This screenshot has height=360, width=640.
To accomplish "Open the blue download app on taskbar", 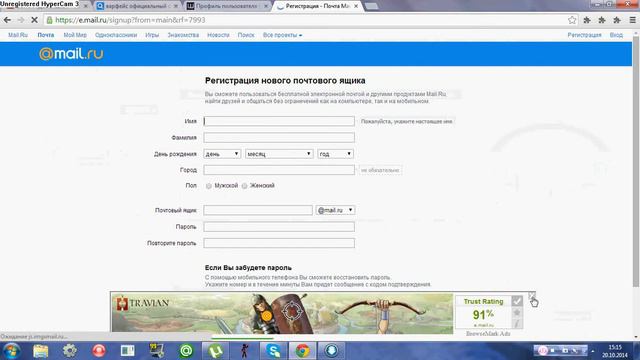I will coord(331,351).
